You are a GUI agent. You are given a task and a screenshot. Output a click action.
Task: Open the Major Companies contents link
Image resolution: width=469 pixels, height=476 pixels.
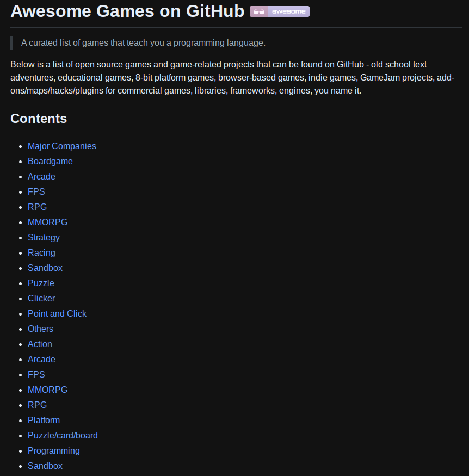[61, 146]
